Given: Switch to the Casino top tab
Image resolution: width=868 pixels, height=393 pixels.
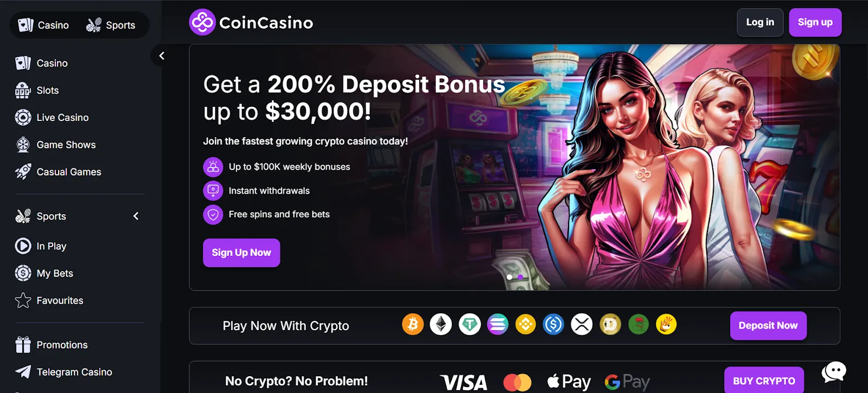Looking at the screenshot, I should 43,25.
